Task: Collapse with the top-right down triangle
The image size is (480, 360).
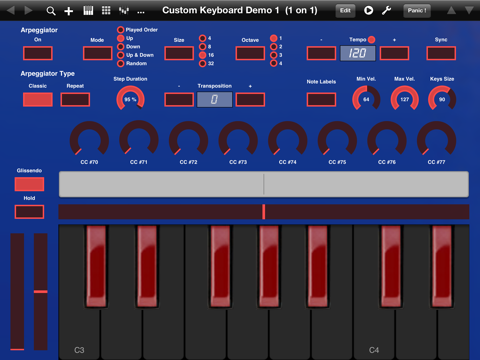Action: point(469,10)
